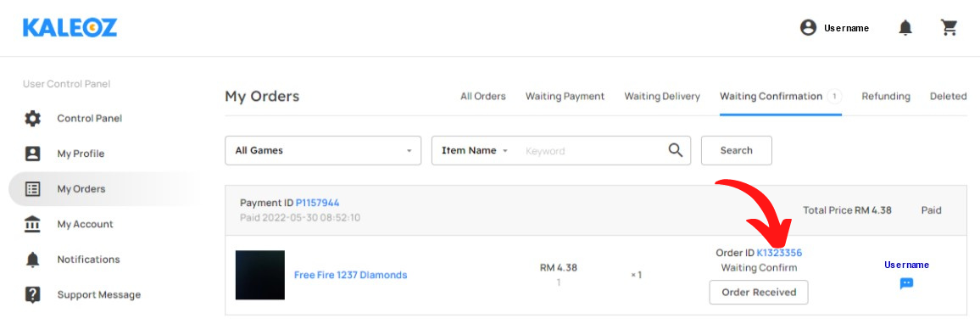The width and height of the screenshot is (980, 324).
Task: Click the Support Message question icon
Action: pos(32,294)
